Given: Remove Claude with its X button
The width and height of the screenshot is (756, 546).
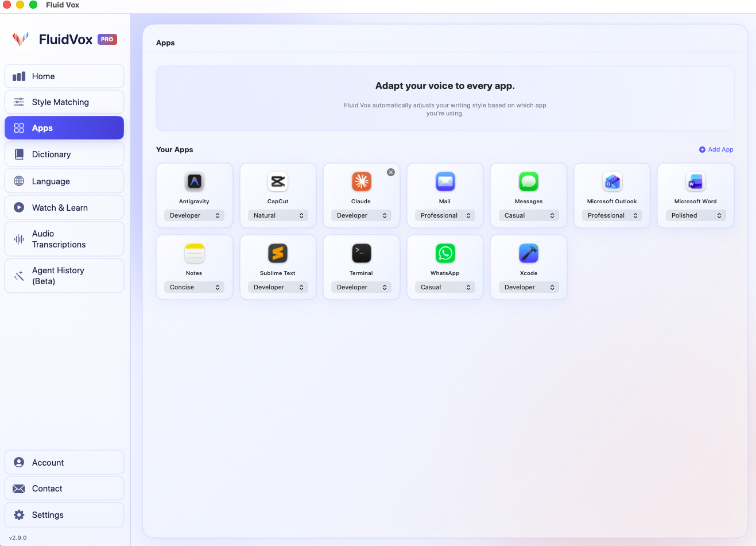Looking at the screenshot, I should pos(391,172).
